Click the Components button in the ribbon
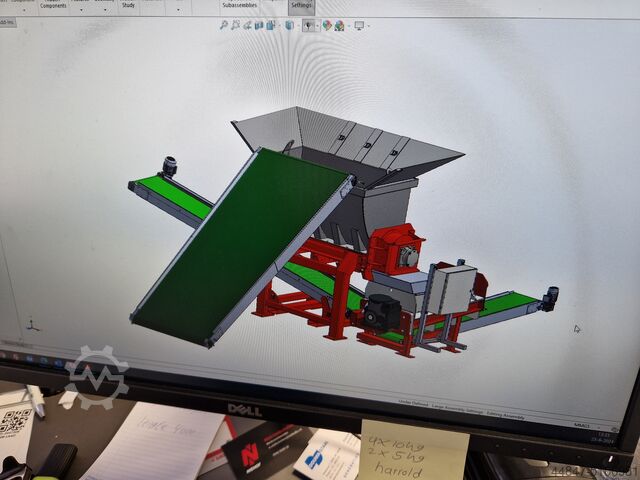Viewport: 640px width, 480px height. (x=53, y=5)
